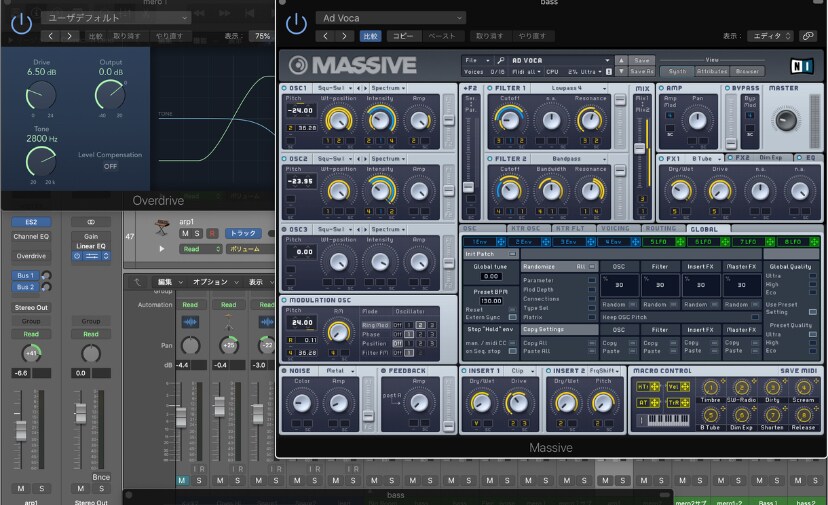Open the ユーザデフォルト preset dropdown in Overdrive

pos(116,18)
